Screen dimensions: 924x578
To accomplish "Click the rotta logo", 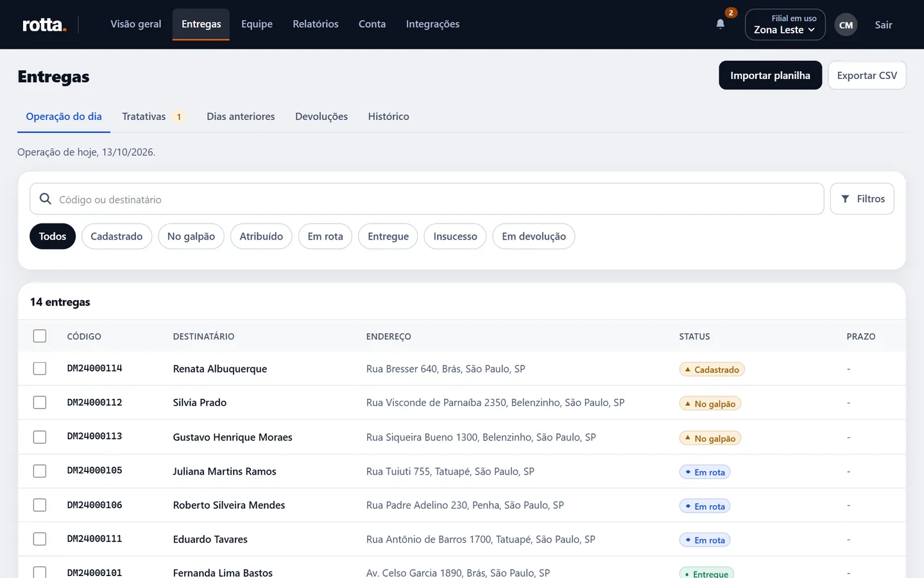I will [x=44, y=24].
